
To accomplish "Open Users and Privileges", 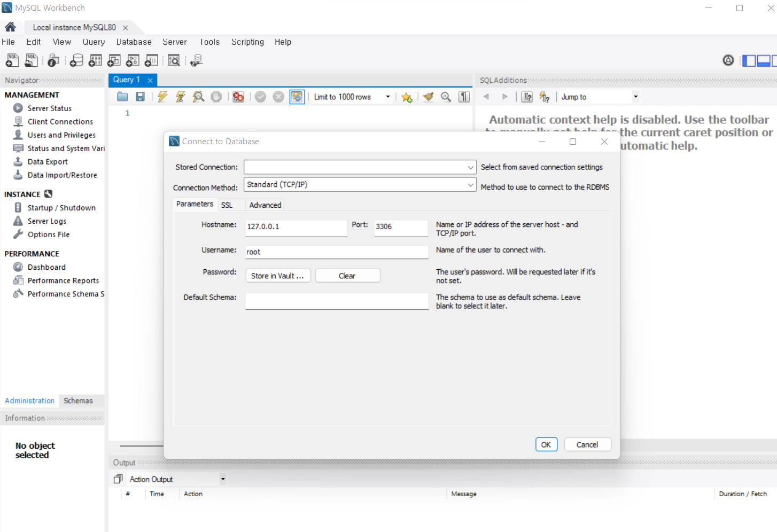I will [61, 135].
